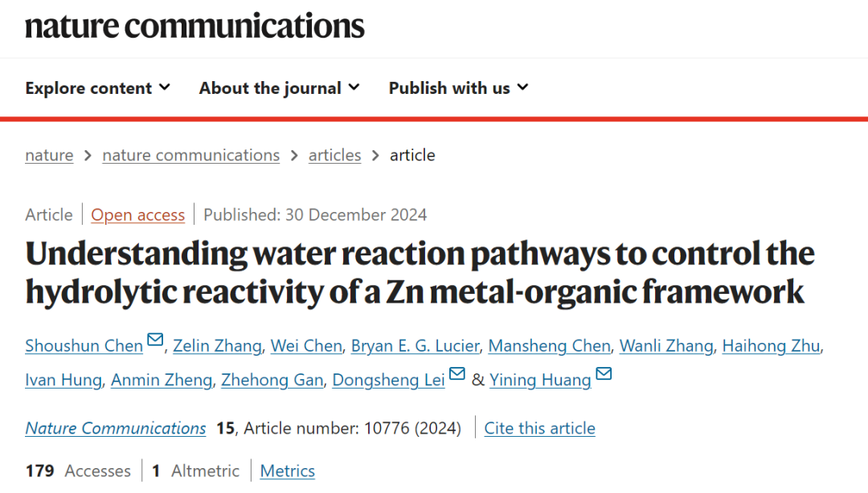The height and width of the screenshot is (493, 868).
Task: Open author Haihong Zhu details
Action: point(771,346)
